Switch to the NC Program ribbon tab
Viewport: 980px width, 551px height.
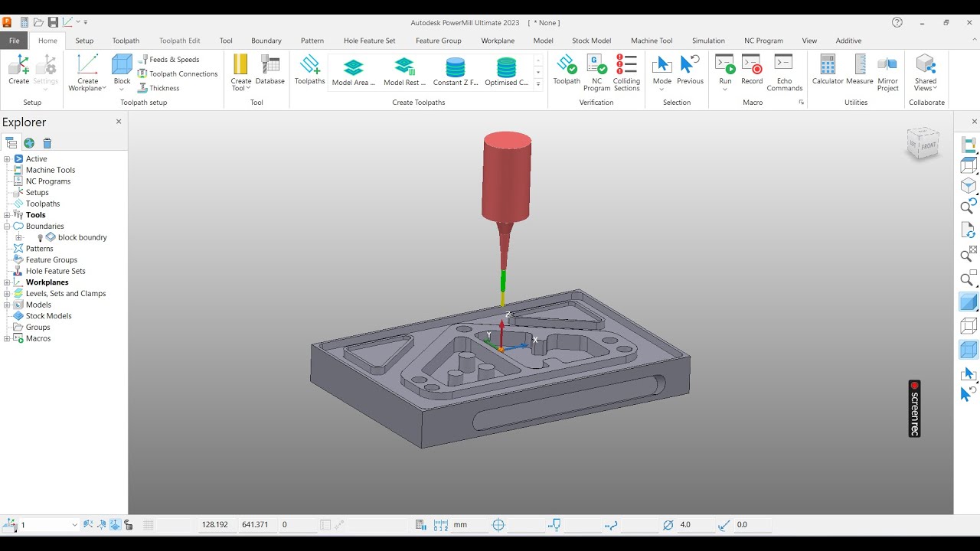click(x=763, y=41)
